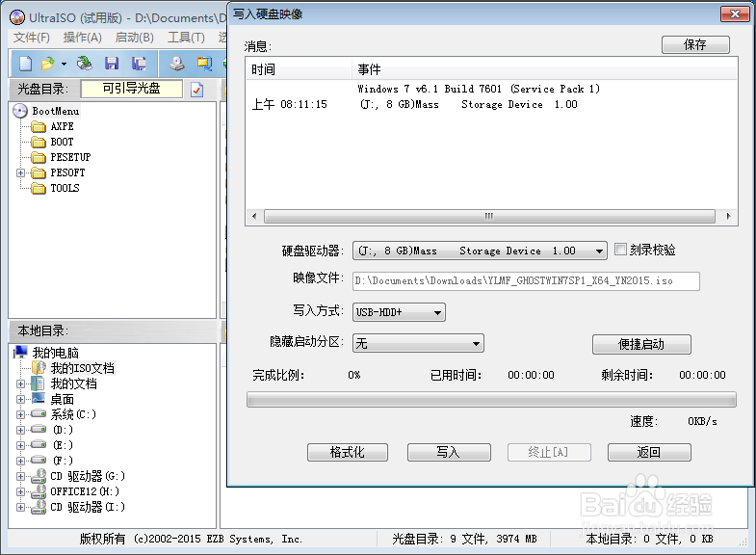This screenshot has height=555, width=756.
Task: Click the write progress bar
Action: point(491,400)
